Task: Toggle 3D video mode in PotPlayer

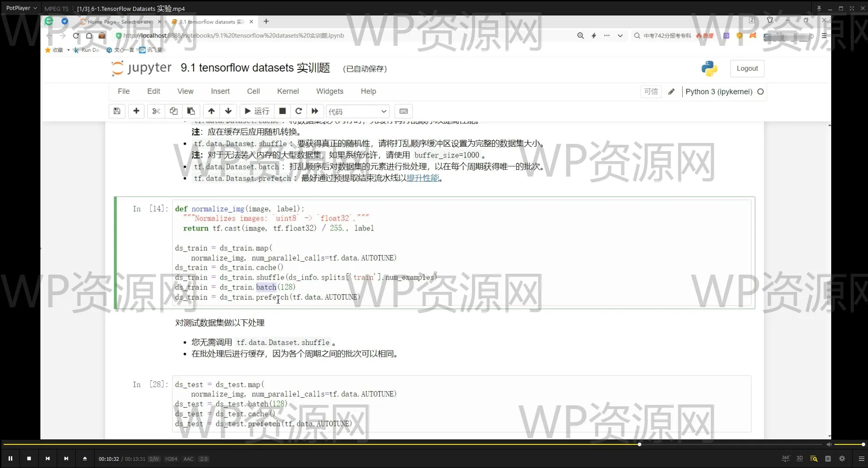Action: [799, 458]
